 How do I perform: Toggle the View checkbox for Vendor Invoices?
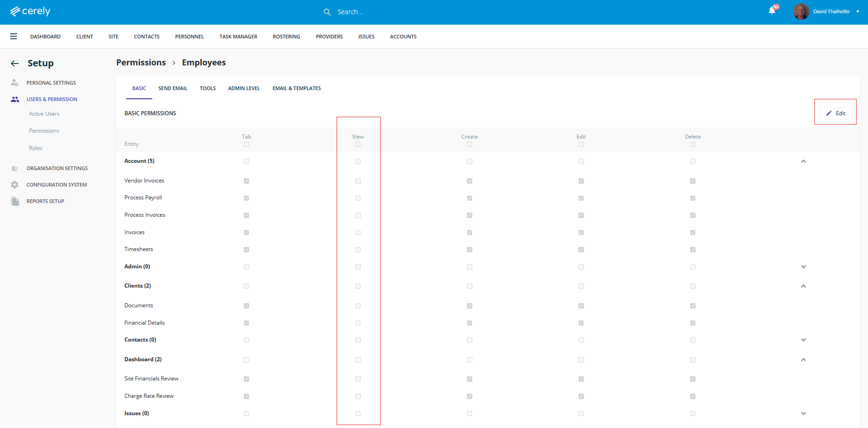point(358,181)
